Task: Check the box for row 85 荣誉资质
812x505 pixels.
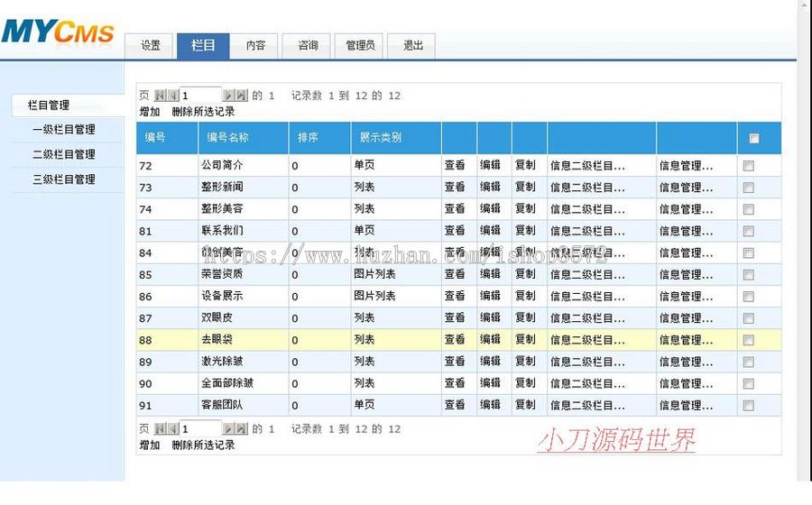Action: pos(748,275)
